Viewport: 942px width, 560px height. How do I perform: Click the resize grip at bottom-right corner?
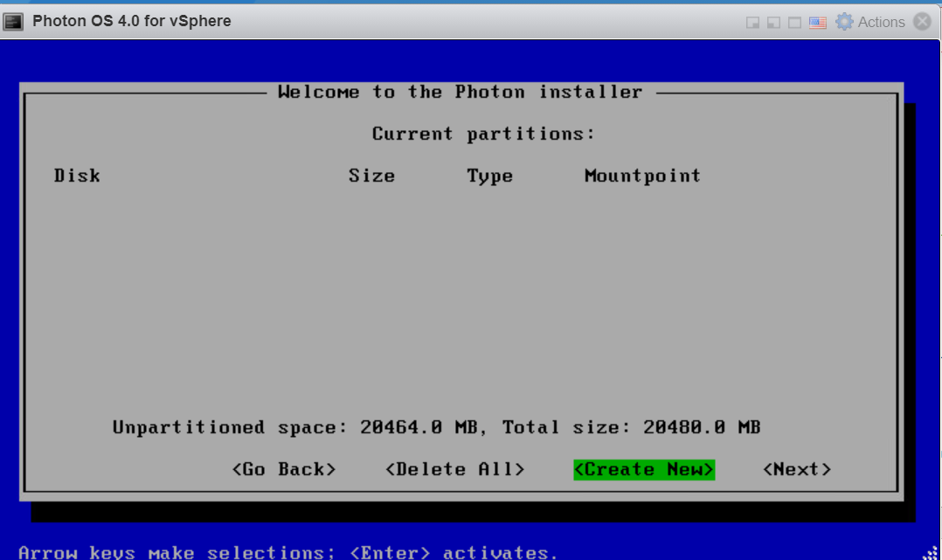click(x=932, y=550)
